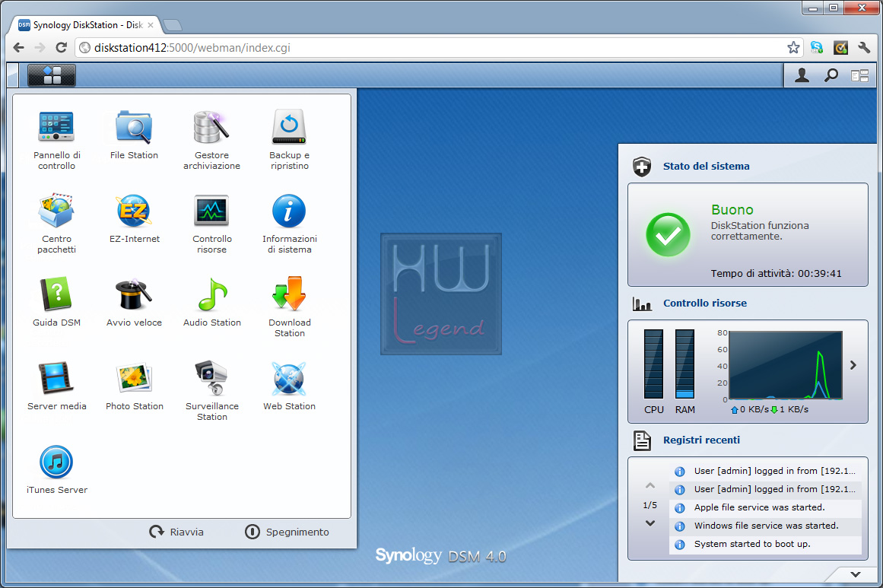This screenshot has height=588, width=883.
Task: Open the user account options icon
Action: point(802,75)
